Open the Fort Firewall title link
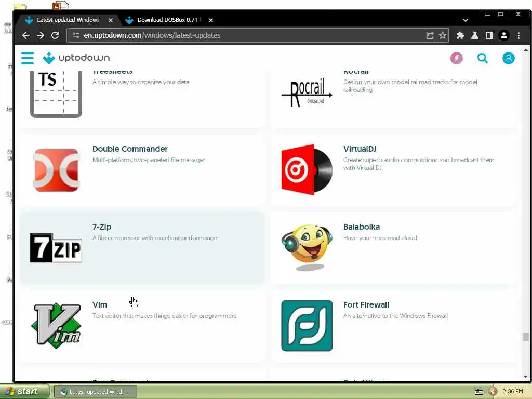This screenshot has width=532, height=399. (x=366, y=305)
